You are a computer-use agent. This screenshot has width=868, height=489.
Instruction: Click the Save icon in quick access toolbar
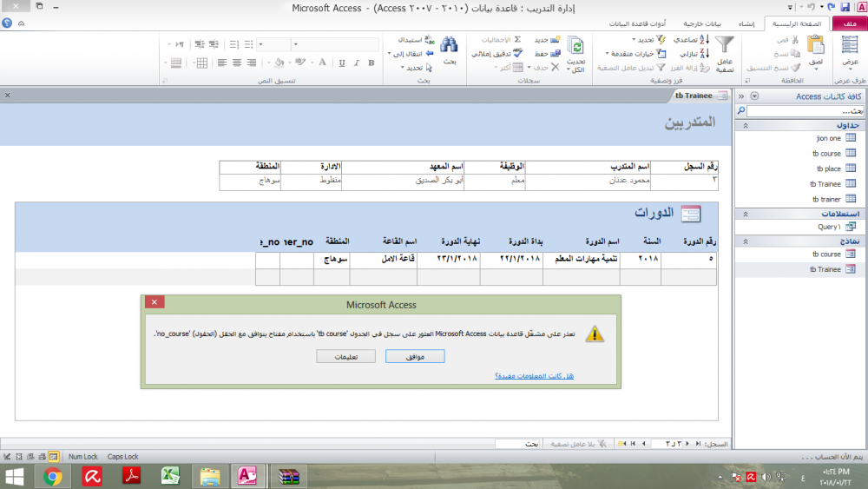(x=845, y=7)
